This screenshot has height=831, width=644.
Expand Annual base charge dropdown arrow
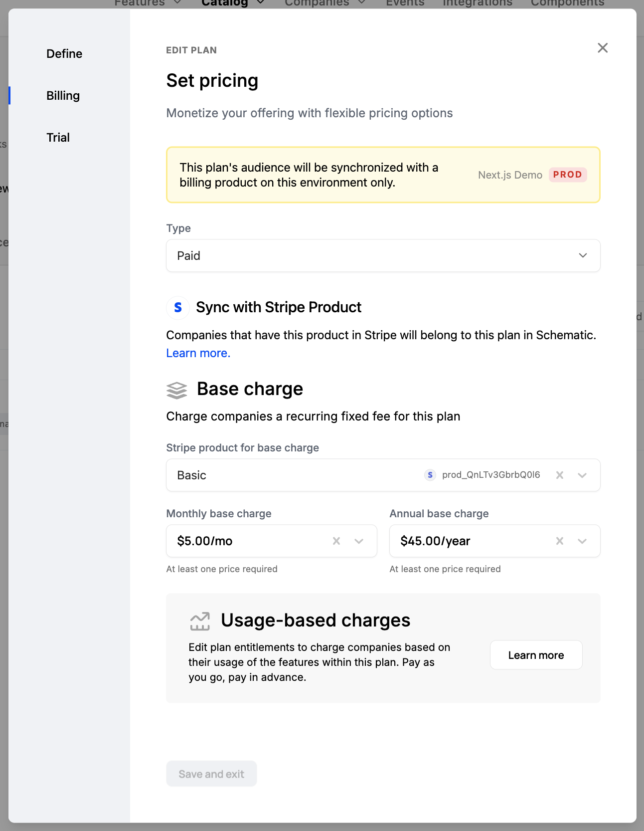tap(582, 541)
